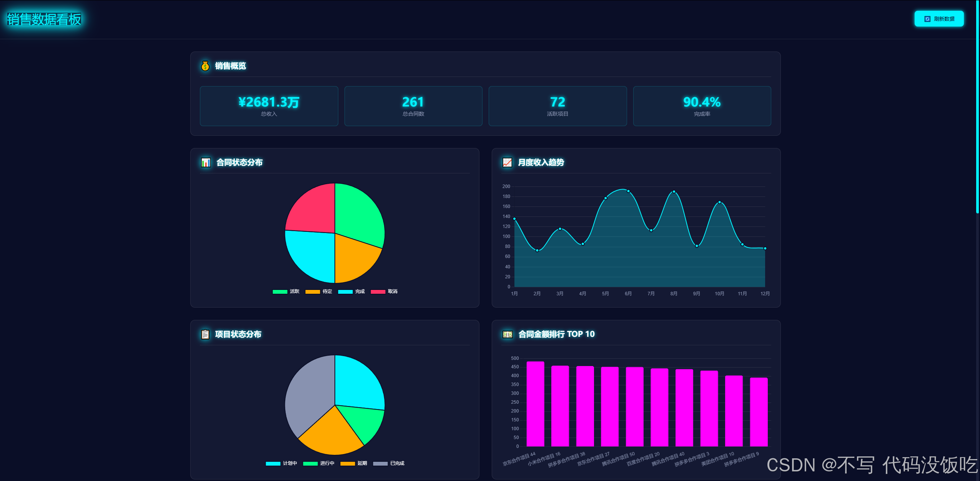Click the clipboard icon beside 项目状态分布
Viewport: 980px width, 481px height.
(205, 335)
